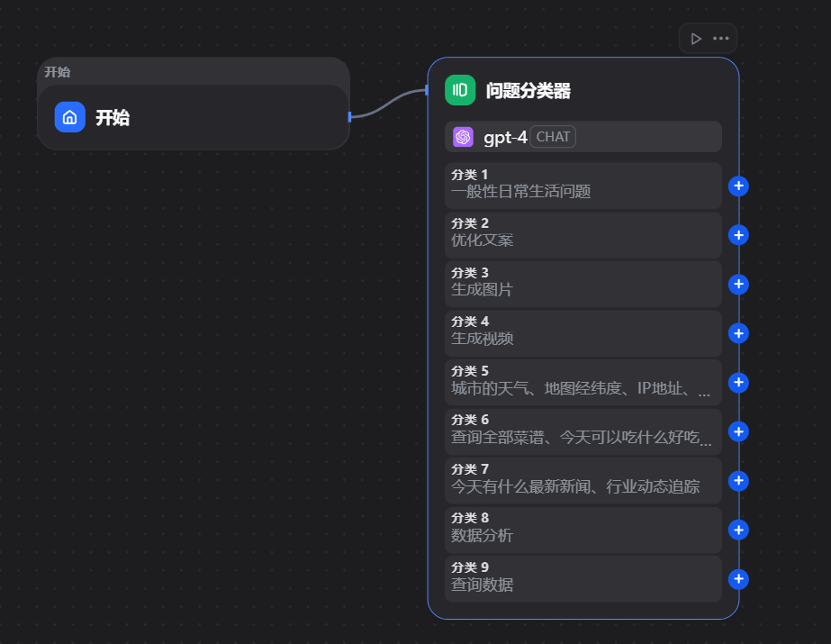Click the plus icon for 分类 6 recipe category
The image size is (831, 644).
point(738,432)
